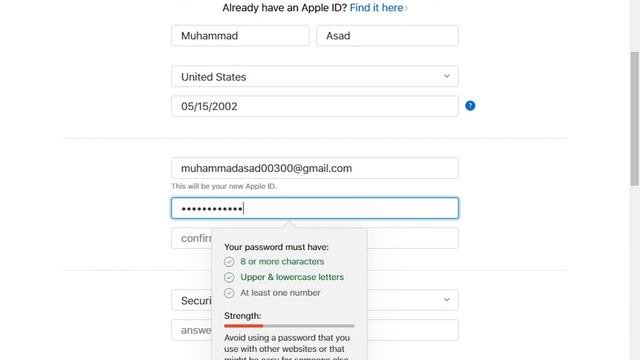640x360 pixels.
Task: Click the confirm password field
Action: pos(315,238)
